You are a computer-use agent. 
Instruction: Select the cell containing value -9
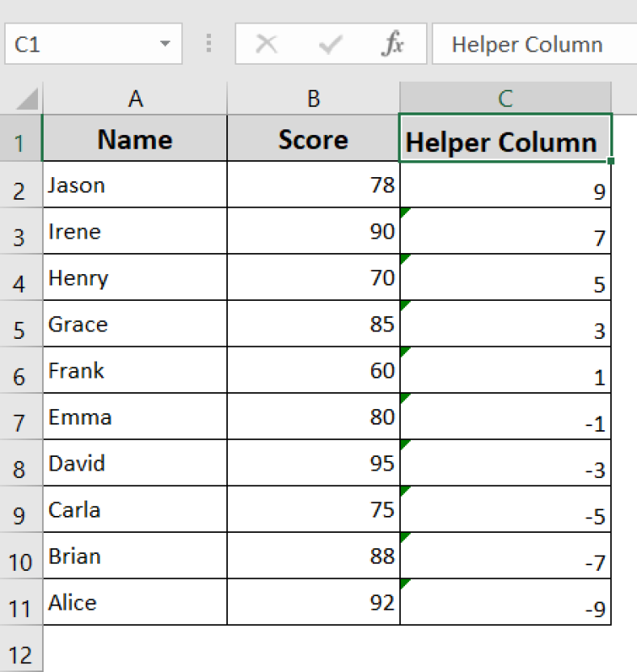pyautogui.click(x=504, y=602)
